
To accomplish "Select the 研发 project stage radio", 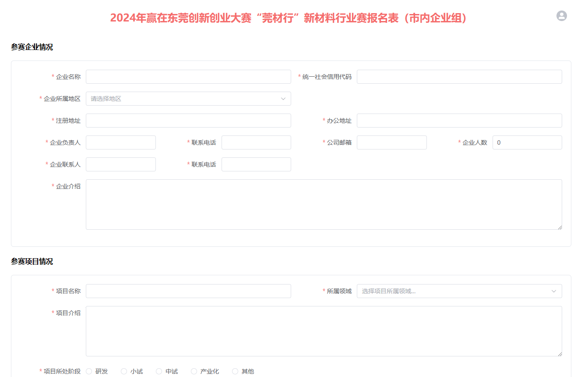I will pos(89,371).
